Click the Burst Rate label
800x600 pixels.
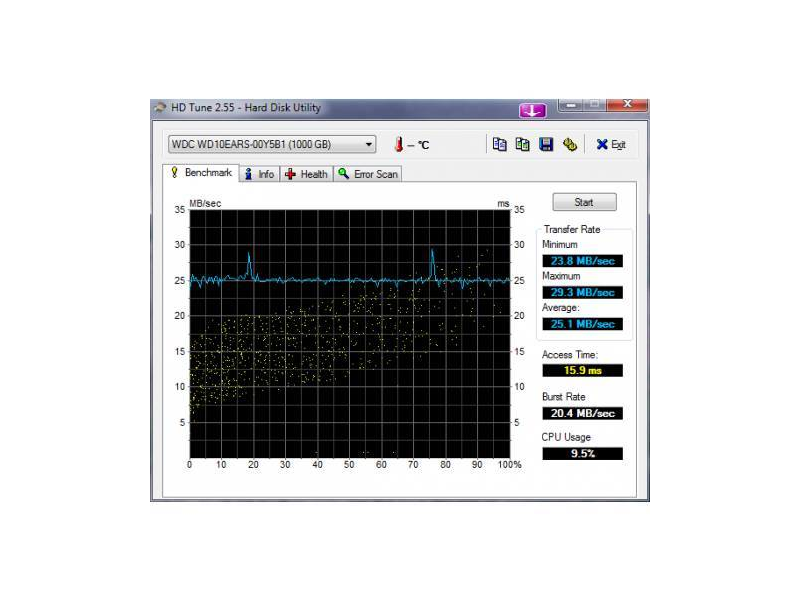(x=563, y=397)
